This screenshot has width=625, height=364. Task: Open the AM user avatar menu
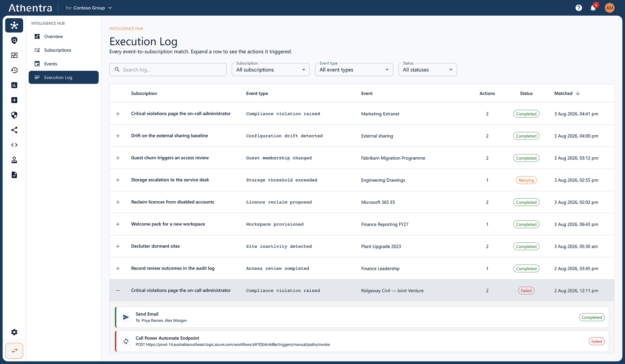coord(609,8)
